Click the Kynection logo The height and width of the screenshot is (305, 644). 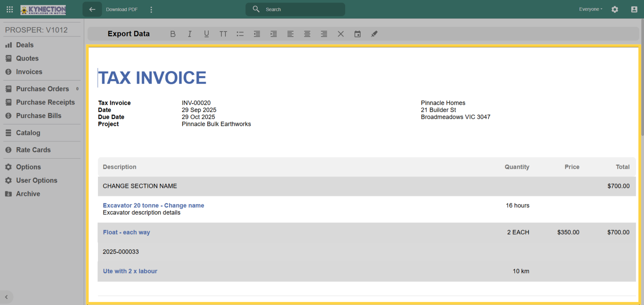point(43,10)
